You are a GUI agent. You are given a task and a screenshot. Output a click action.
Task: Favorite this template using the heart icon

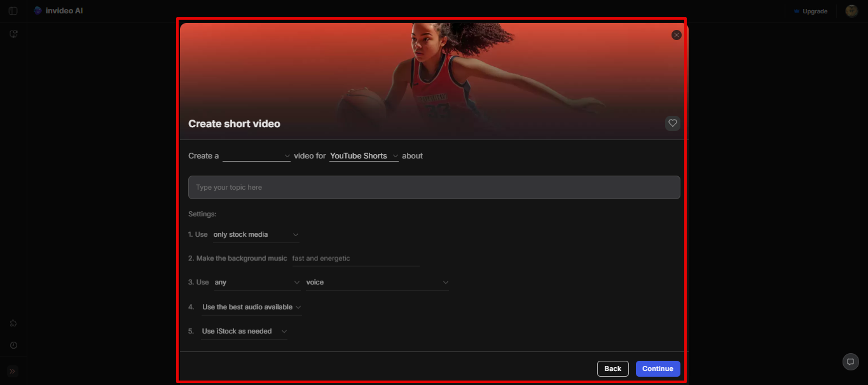coord(672,123)
